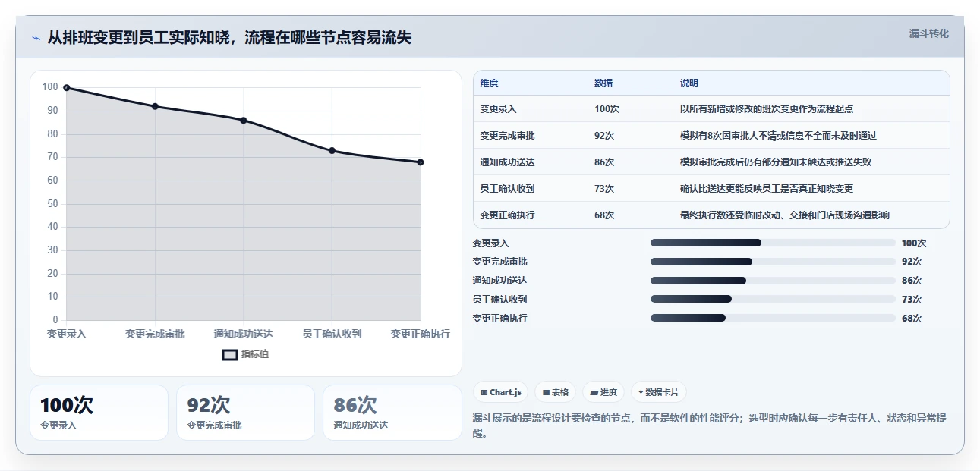Click the 漏斗转化 tag in header
The image size is (980, 471).
(x=928, y=33)
